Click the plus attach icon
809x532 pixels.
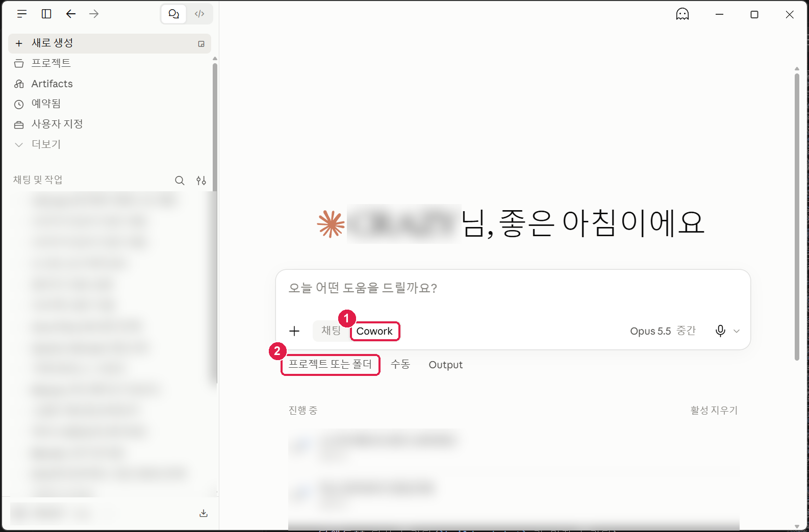coord(294,331)
